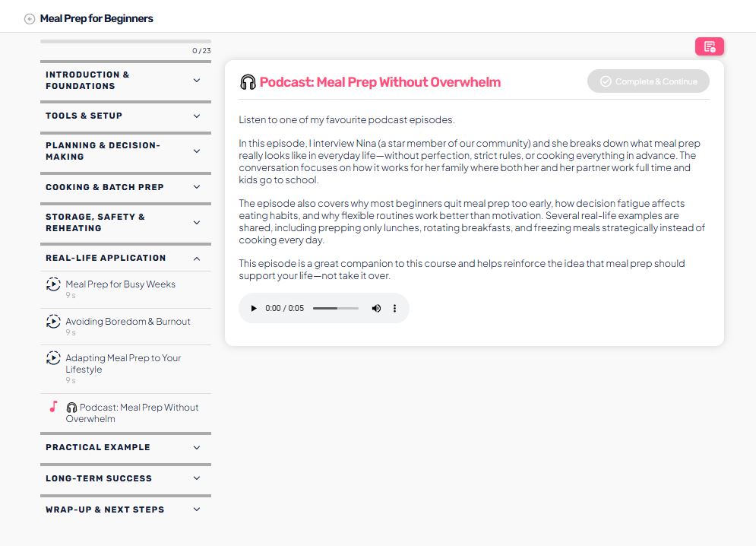Expand the Introduction & Foundations section
Screen dimensions: 756x546
coord(197,81)
